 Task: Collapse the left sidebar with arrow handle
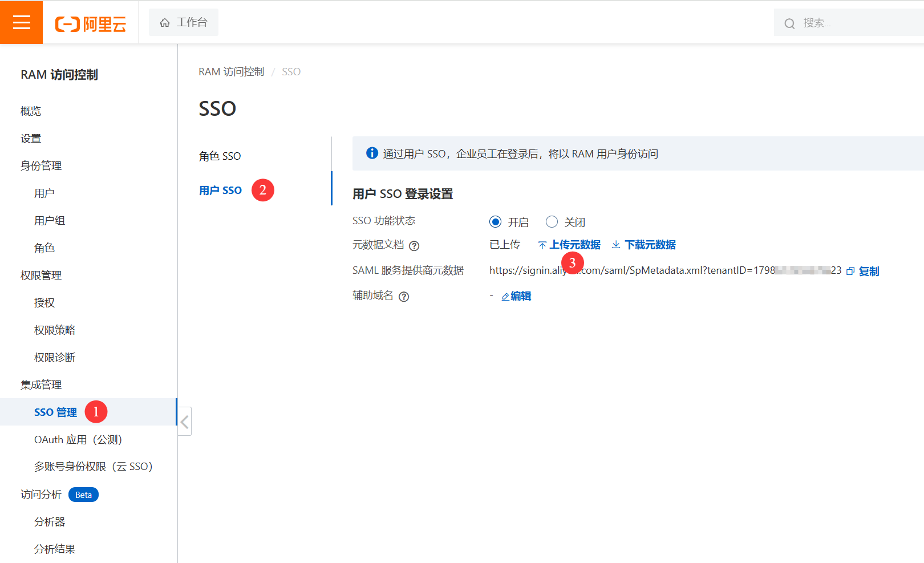coord(184,422)
